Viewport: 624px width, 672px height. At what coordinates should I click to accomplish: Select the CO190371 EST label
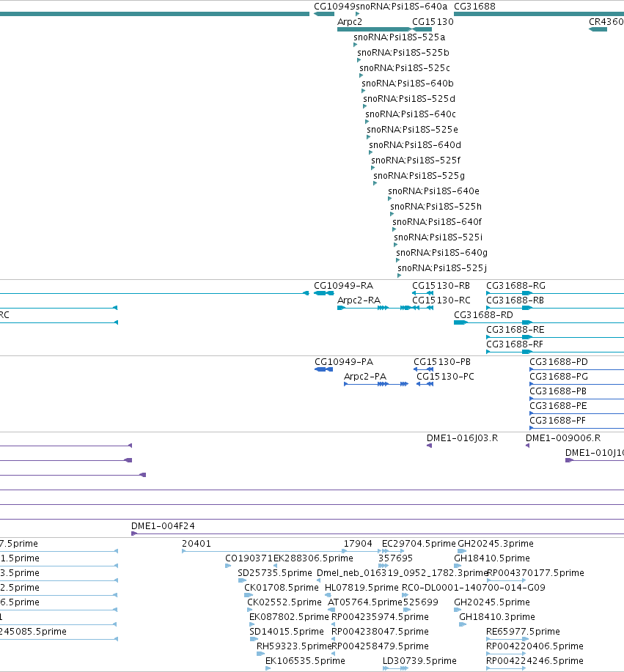[249, 558]
